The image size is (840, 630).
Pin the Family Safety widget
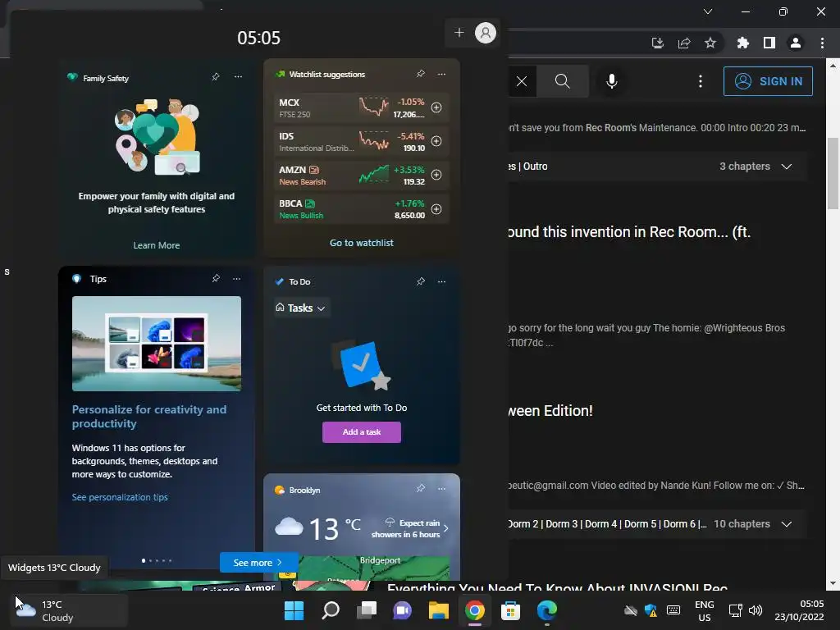(x=216, y=77)
